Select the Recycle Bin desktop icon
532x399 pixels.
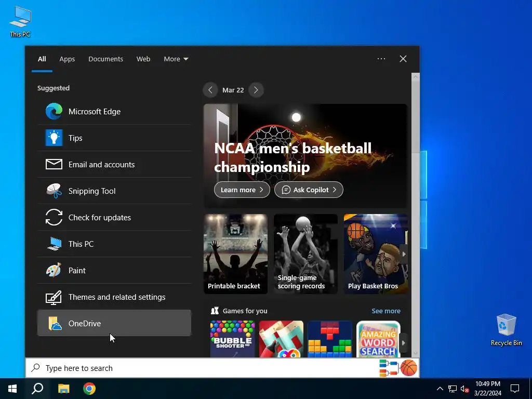click(x=506, y=330)
